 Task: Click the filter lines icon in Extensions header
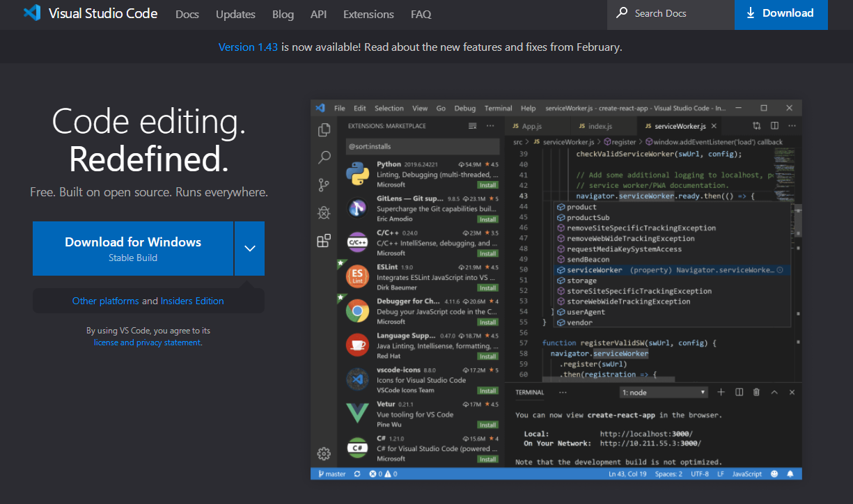[473, 126]
